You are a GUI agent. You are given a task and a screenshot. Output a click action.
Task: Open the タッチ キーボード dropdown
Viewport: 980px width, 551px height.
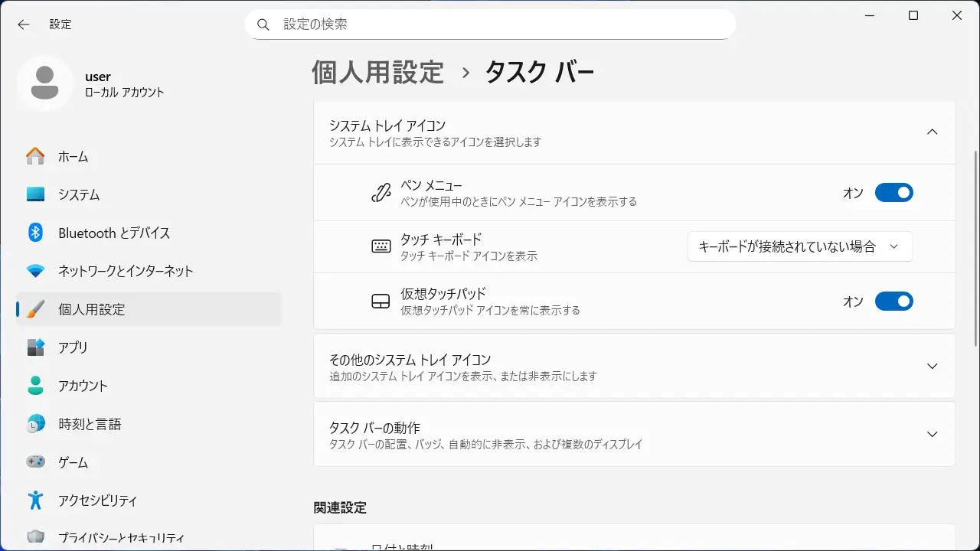coord(799,246)
